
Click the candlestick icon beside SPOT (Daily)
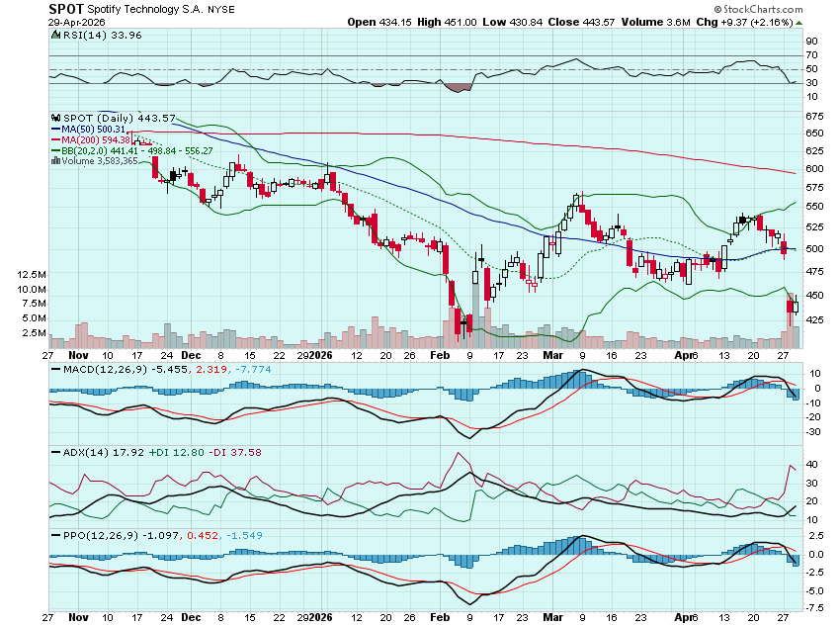[x=55, y=117]
